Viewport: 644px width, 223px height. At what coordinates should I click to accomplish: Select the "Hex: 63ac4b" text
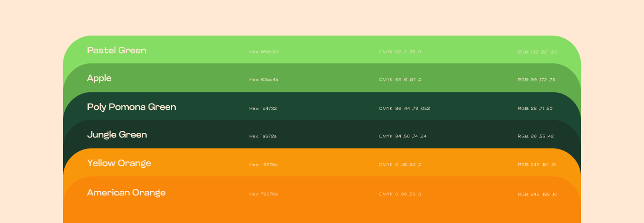[x=264, y=80]
